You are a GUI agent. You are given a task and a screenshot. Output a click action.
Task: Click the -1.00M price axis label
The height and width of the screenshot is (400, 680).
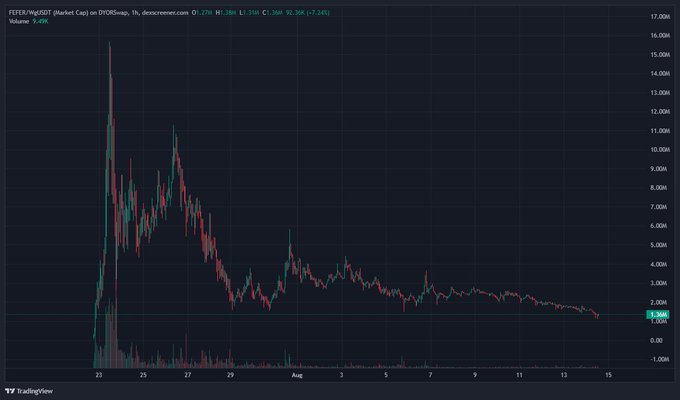[660, 360]
